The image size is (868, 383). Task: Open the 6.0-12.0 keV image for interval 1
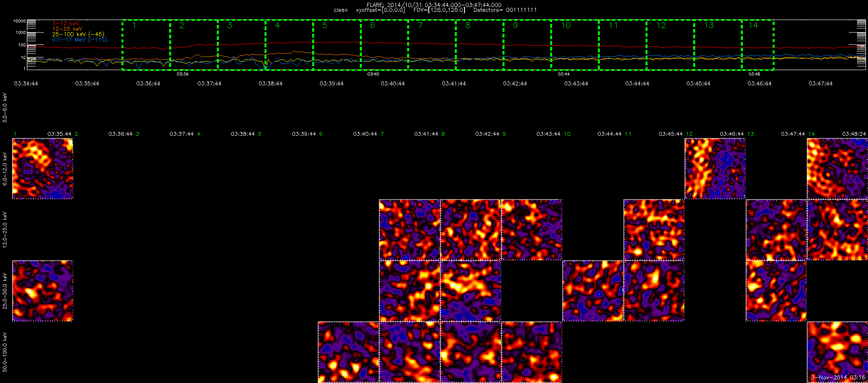coord(43,169)
